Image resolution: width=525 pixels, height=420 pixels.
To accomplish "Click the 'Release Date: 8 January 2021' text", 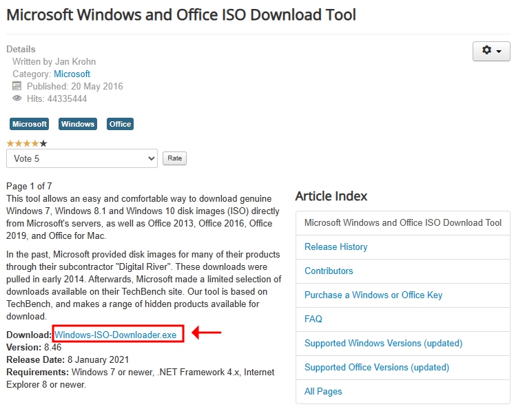I will (68, 360).
